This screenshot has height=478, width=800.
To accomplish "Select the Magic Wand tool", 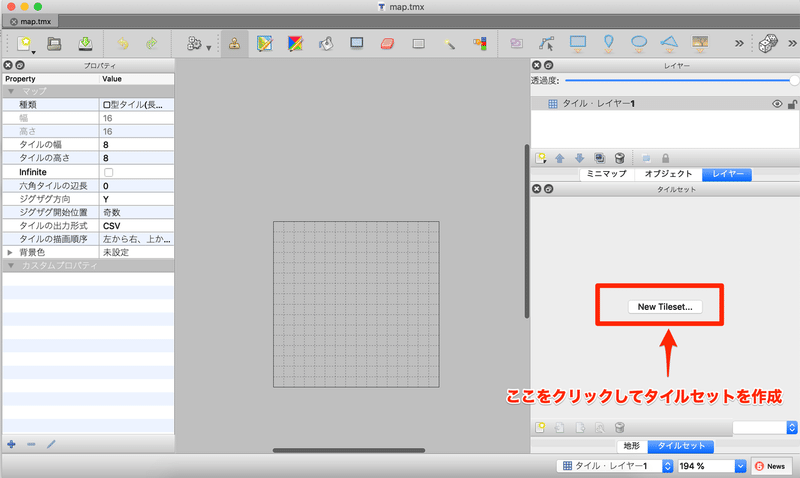I will 449,44.
